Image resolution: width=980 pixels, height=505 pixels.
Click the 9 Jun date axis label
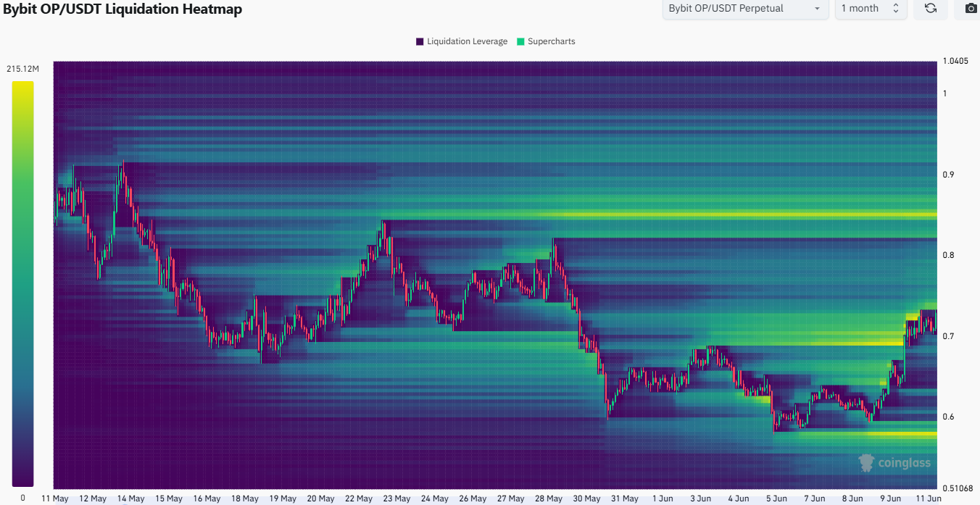pos(890,498)
